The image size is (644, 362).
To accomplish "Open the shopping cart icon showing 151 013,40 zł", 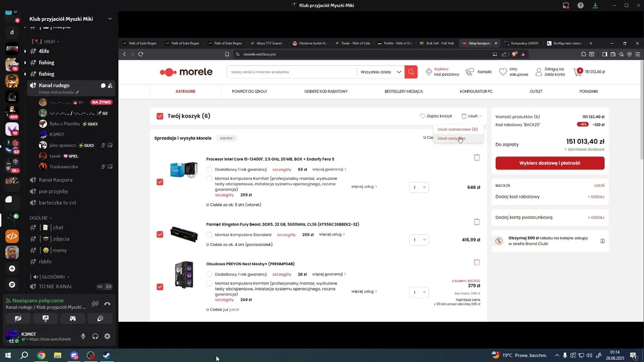I will (x=578, y=72).
